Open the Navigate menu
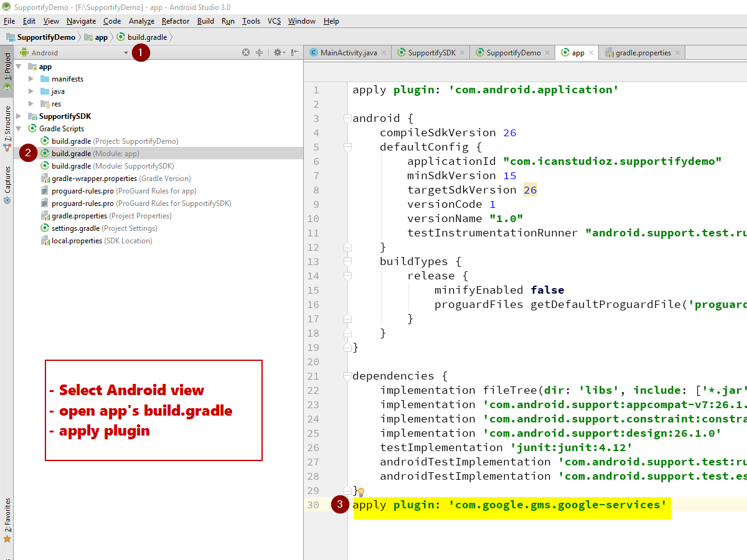The height and width of the screenshot is (560, 747). point(82,21)
